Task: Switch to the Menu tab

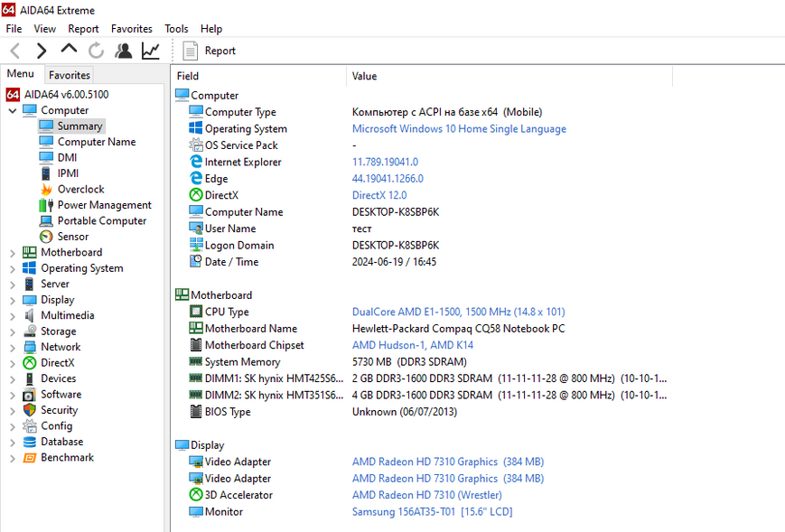Action: [21, 73]
